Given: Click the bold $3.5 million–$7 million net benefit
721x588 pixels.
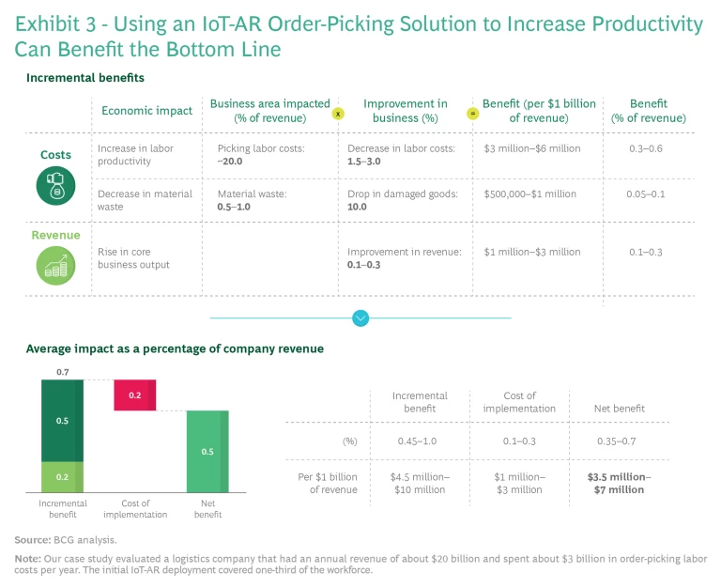Looking at the screenshot, I should 619,483.
